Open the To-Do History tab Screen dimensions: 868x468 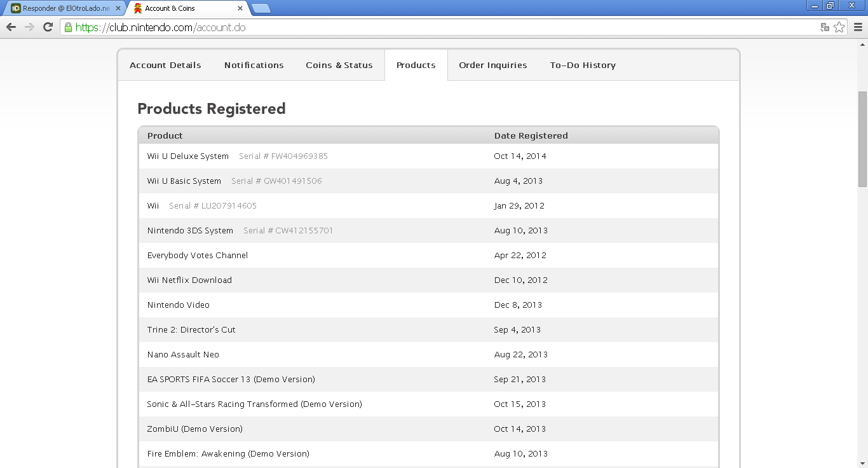pos(583,65)
